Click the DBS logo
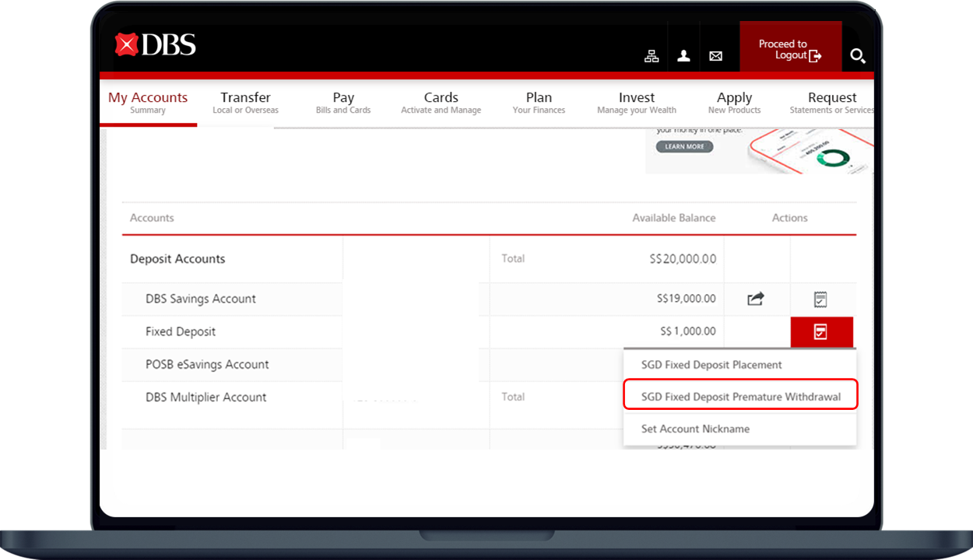The width and height of the screenshot is (973, 560). pyautogui.click(x=156, y=45)
